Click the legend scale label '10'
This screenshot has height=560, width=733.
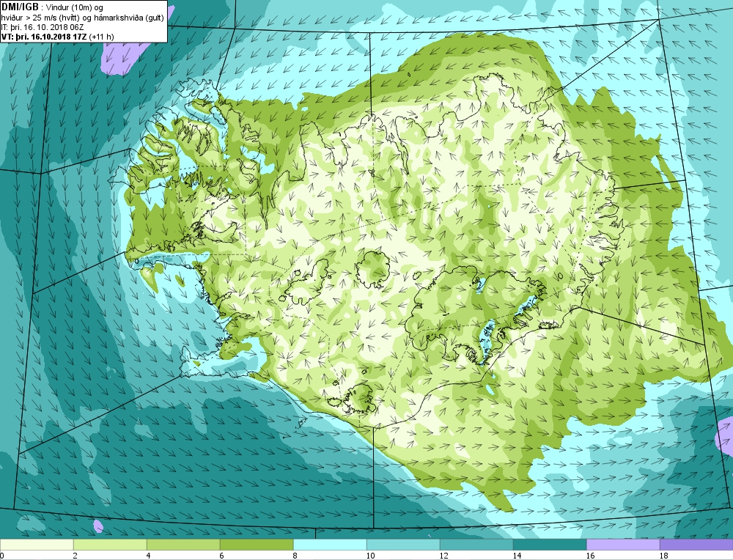click(370, 556)
